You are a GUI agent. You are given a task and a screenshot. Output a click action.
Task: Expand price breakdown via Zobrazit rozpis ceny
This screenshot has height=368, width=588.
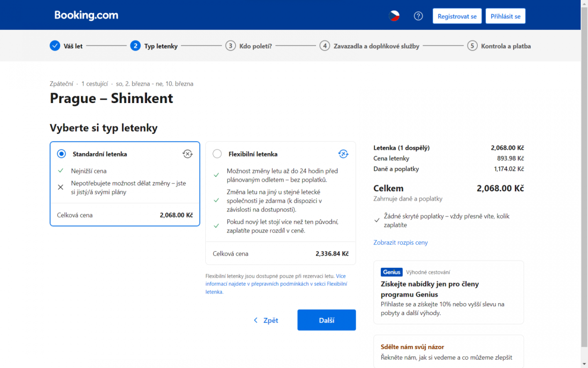(x=400, y=242)
